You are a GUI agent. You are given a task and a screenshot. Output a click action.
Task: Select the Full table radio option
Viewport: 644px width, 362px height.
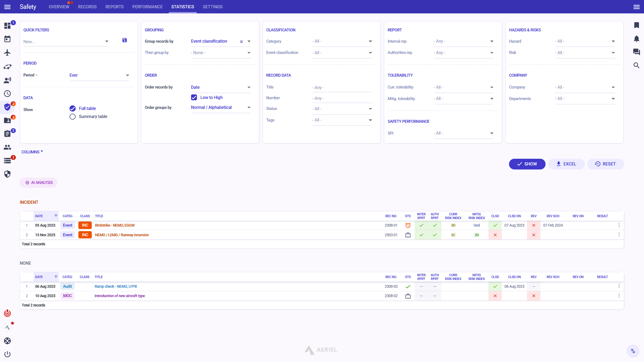coord(72,108)
